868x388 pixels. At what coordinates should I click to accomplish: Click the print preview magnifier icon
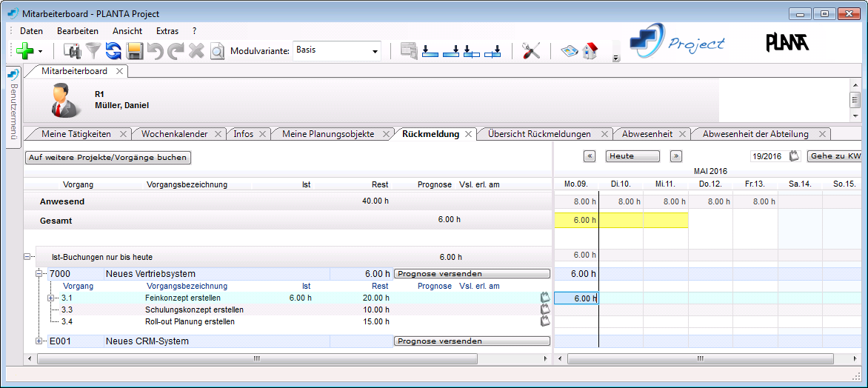pyautogui.click(x=217, y=51)
